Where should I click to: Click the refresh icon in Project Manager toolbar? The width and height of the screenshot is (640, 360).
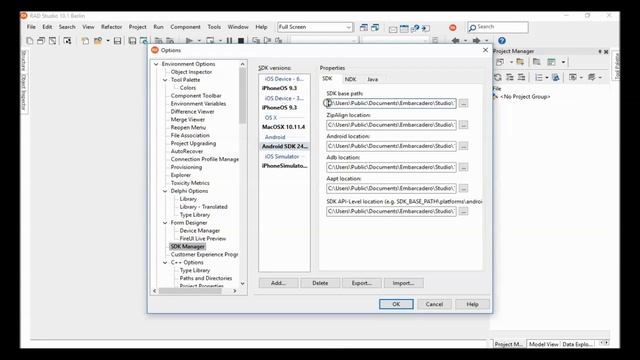click(x=498, y=77)
